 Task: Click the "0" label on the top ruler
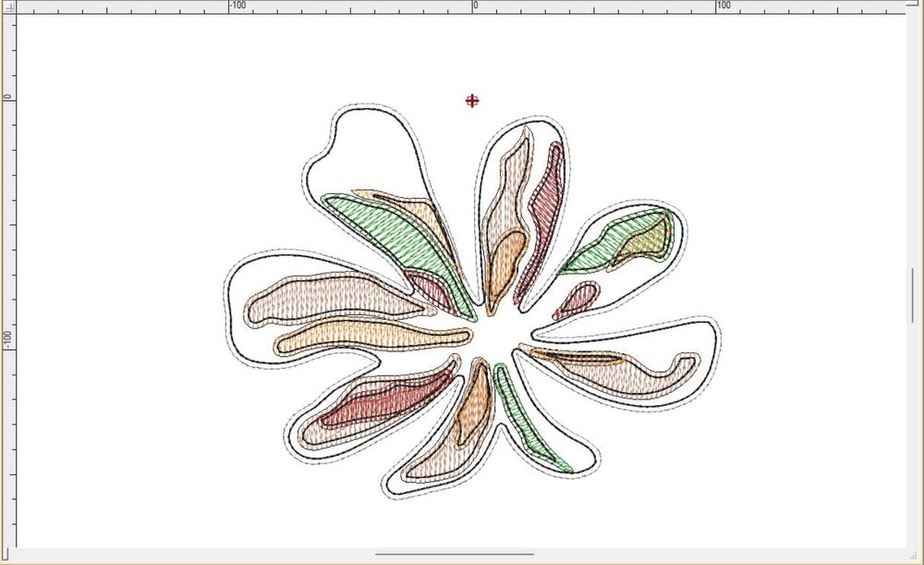(x=476, y=6)
